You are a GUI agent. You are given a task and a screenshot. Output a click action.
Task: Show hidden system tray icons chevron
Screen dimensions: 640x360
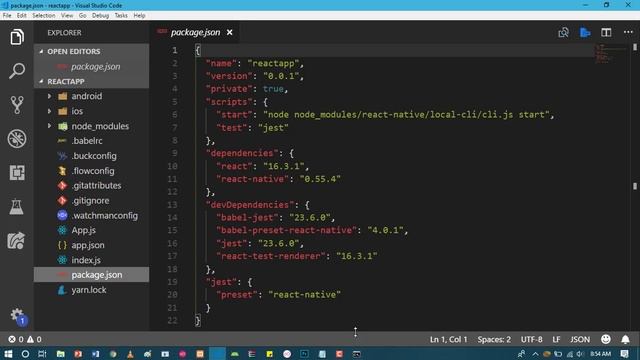(x=535, y=354)
